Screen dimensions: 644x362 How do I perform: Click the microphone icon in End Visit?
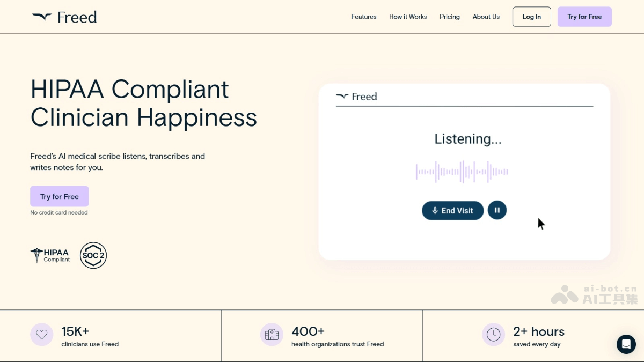(x=435, y=211)
